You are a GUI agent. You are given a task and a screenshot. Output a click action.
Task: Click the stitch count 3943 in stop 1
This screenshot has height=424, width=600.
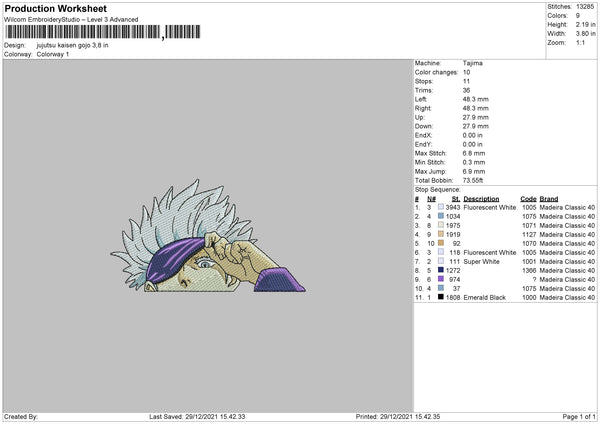453,207
